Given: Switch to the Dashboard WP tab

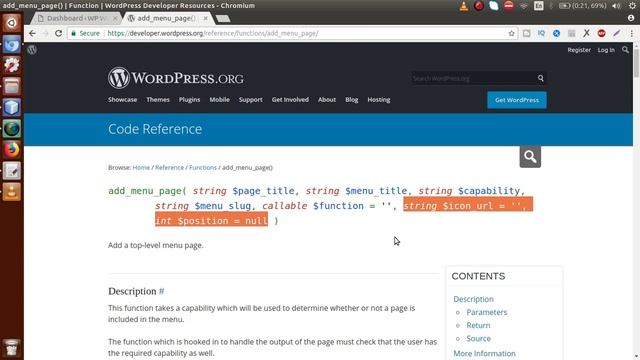Looking at the screenshot, I should (x=76, y=18).
